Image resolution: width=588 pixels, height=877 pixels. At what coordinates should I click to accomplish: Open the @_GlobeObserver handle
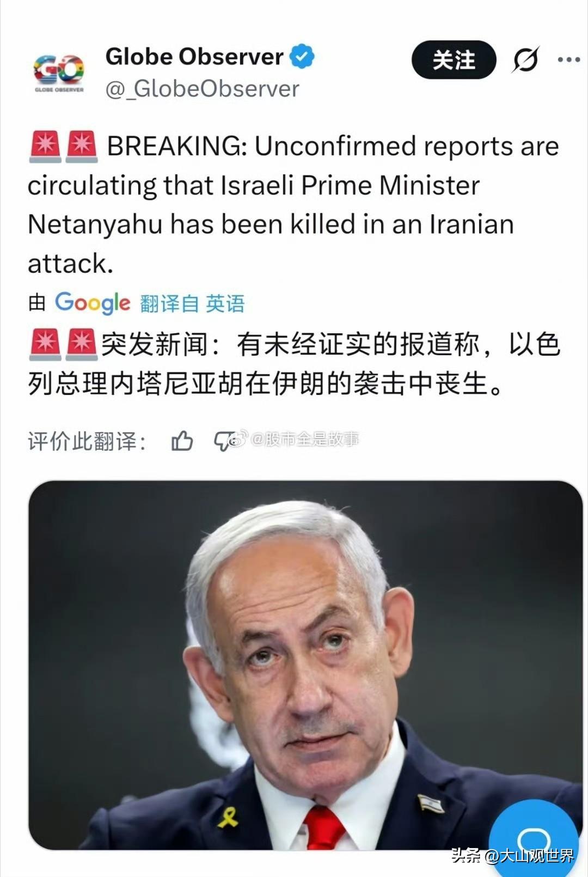(x=202, y=89)
